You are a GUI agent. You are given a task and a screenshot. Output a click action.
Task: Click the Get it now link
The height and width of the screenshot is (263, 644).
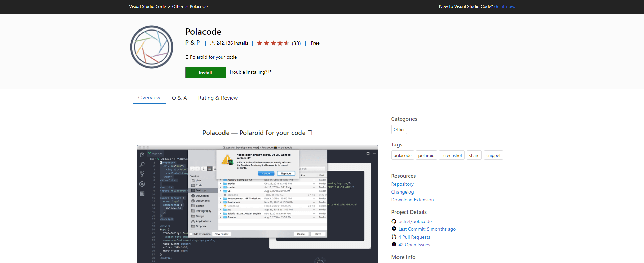[505, 6]
